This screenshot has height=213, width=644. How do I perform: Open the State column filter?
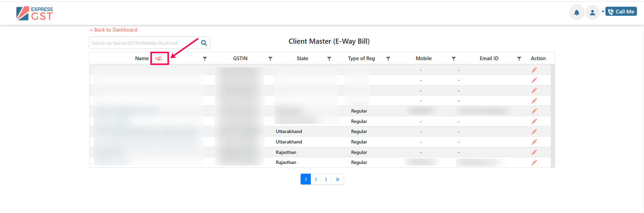(x=329, y=59)
